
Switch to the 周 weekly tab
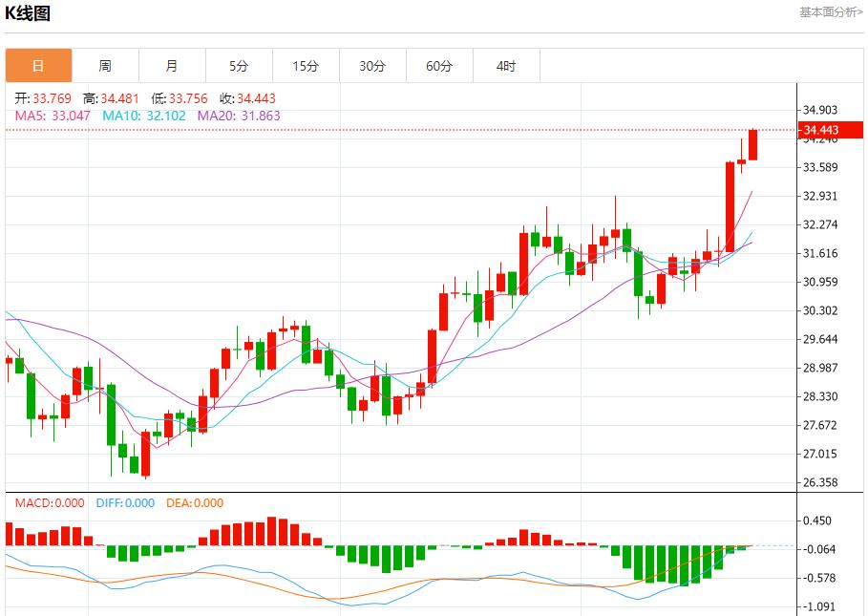coord(105,66)
